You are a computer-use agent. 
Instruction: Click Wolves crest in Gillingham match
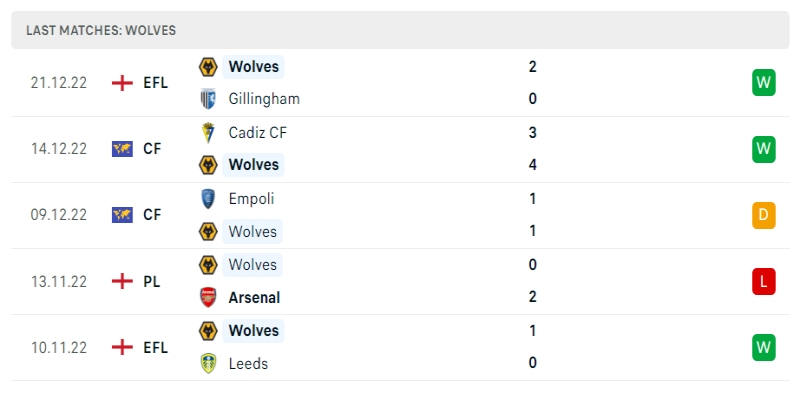tap(208, 66)
